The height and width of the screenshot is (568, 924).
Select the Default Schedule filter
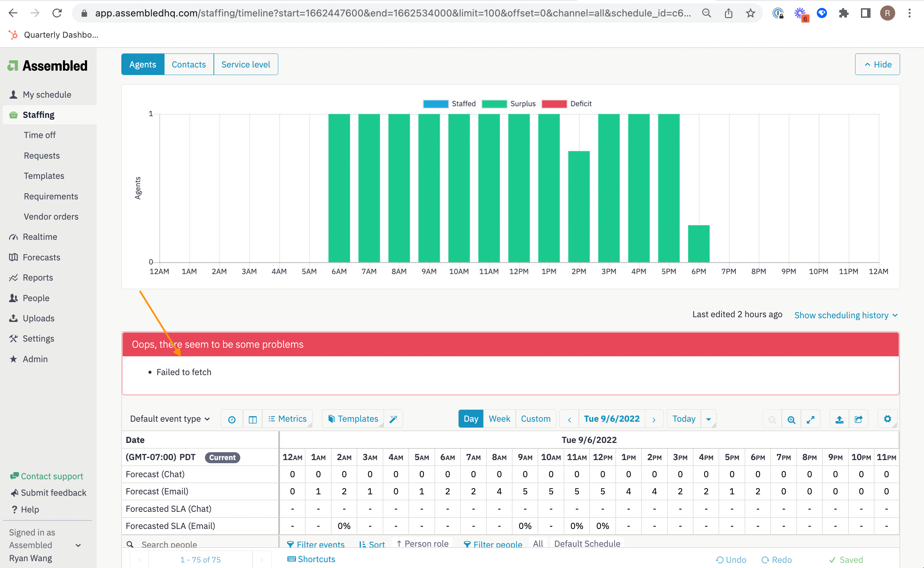point(587,543)
